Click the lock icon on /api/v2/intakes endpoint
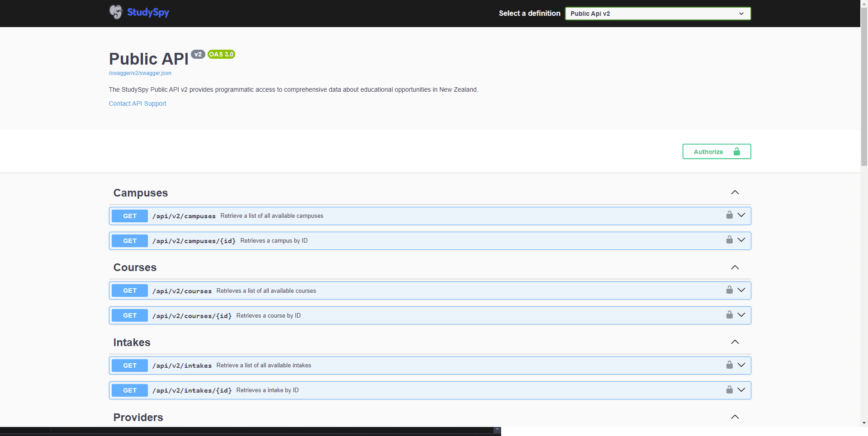Viewport: 868px width, 436px height. (729, 365)
